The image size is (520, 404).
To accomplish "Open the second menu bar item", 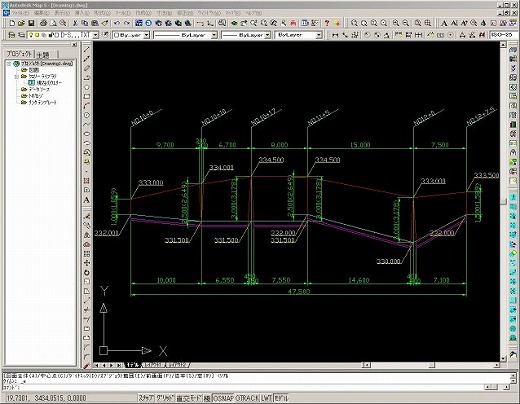I will [x=42, y=13].
